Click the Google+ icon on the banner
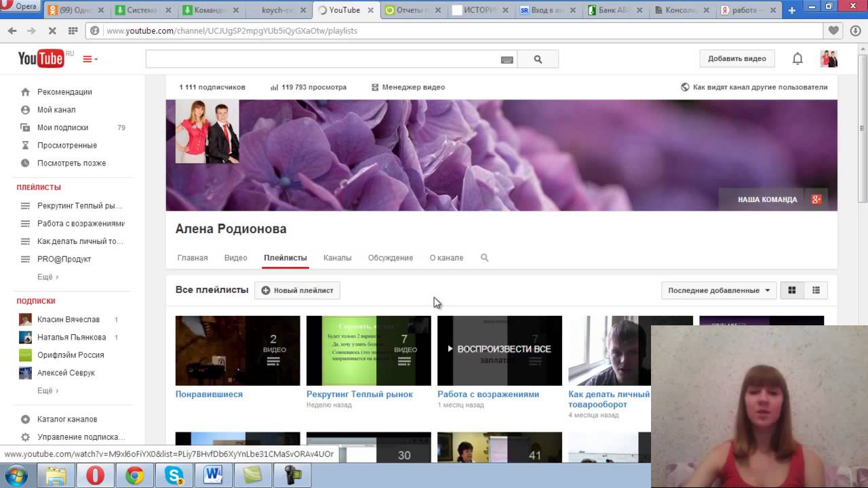868x488 pixels. pyautogui.click(x=816, y=199)
